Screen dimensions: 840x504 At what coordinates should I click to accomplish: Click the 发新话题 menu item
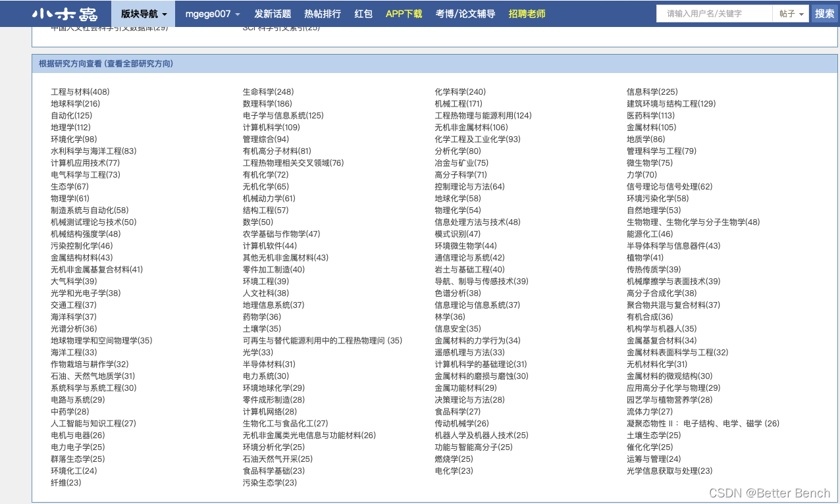273,14
